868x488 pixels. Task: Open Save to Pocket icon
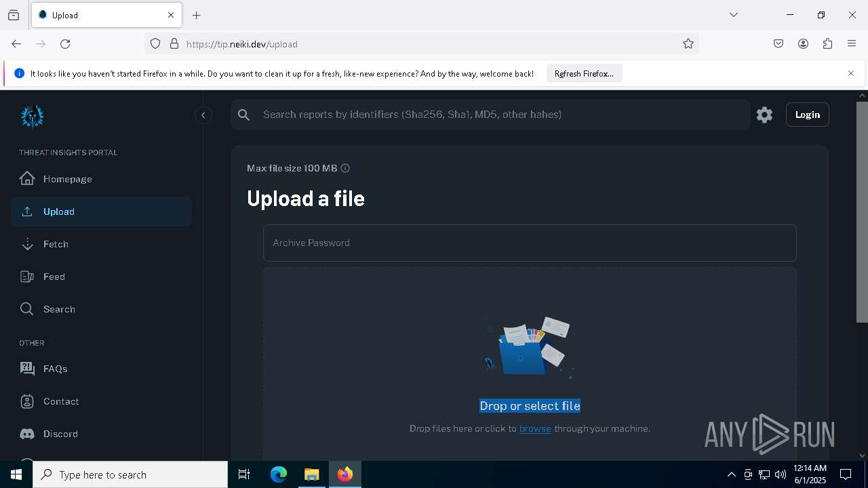(778, 43)
